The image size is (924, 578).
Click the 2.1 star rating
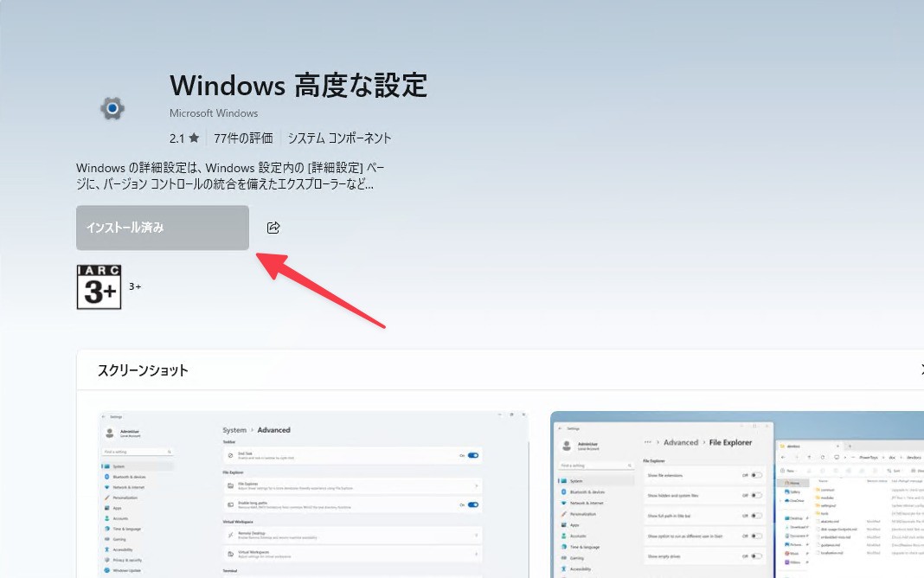(184, 138)
